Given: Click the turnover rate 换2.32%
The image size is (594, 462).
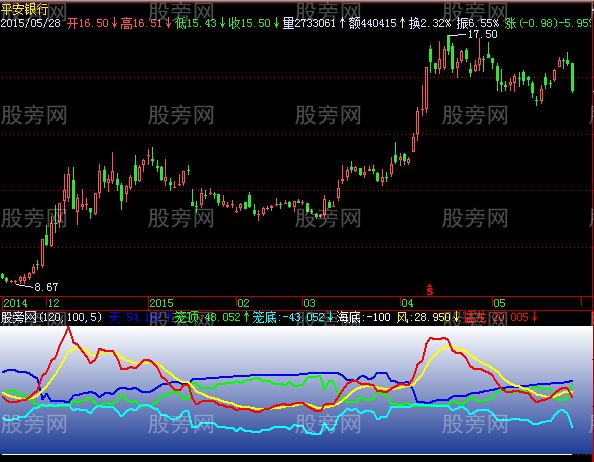Looking at the screenshot, I should click(x=430, y=23).
